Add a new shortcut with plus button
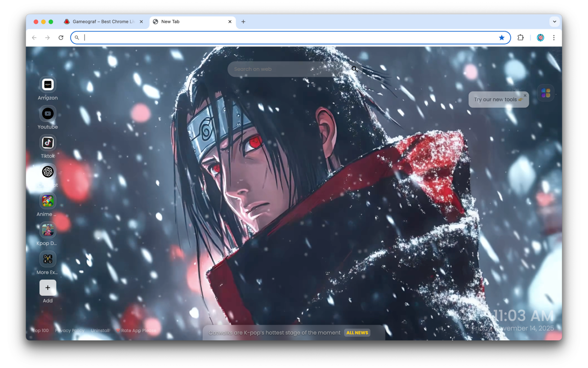588x368 pixels. click(x=48, y=287)
